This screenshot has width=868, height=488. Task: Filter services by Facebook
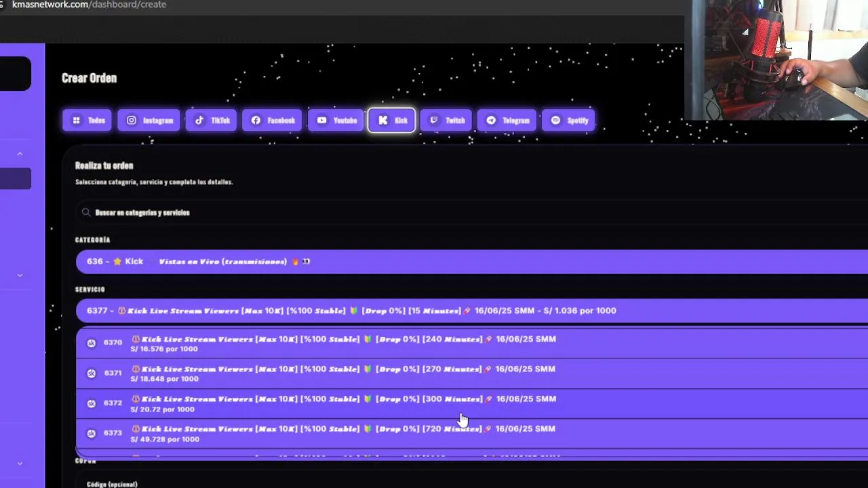(272, 120)
